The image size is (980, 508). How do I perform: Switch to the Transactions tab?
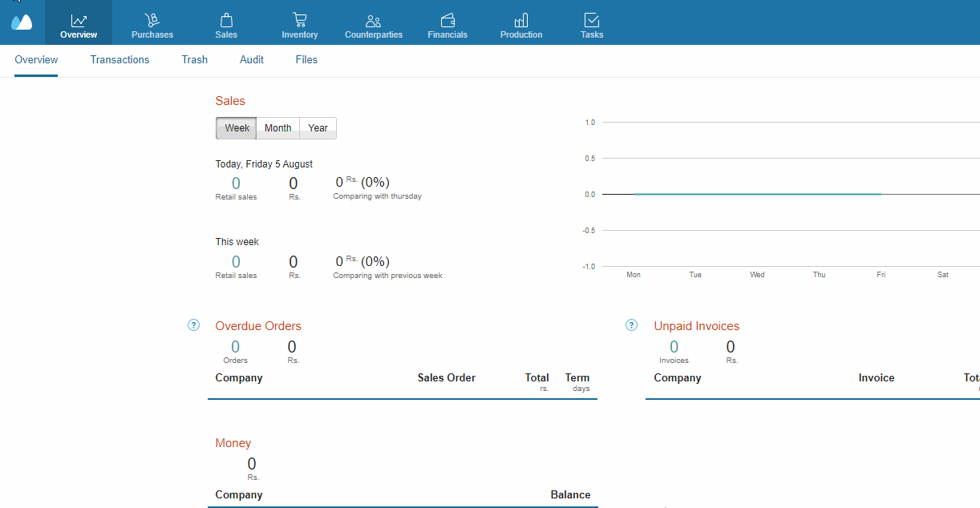119,60
